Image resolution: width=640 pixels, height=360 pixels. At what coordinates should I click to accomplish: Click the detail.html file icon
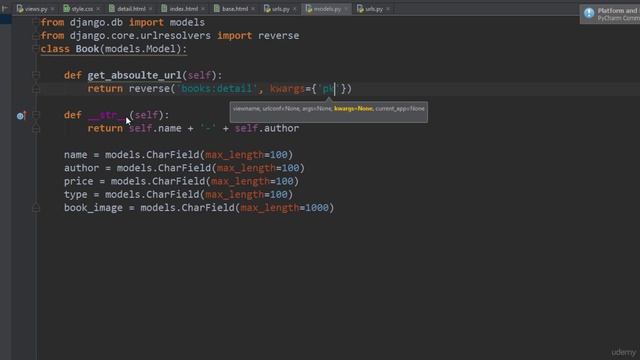(112, 9)
